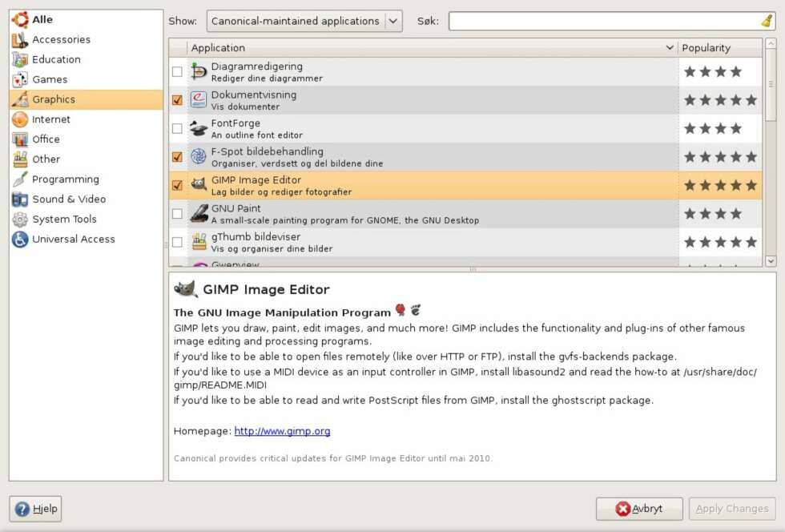
Task: Click the Ubuntu logo icon beside Alle
Action: click(x=20, y=19)
